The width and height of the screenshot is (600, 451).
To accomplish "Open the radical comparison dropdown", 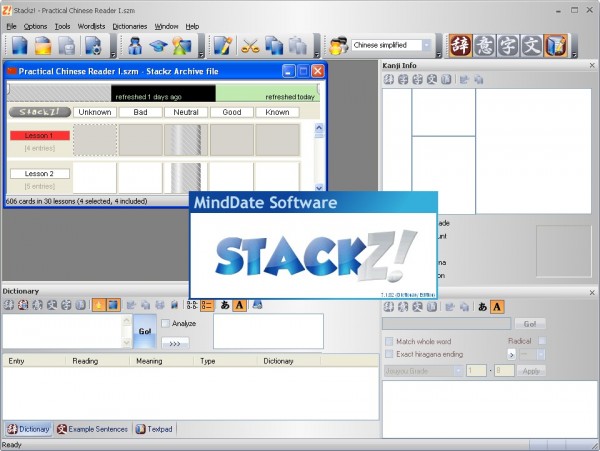I will click(x=540, y=355).
